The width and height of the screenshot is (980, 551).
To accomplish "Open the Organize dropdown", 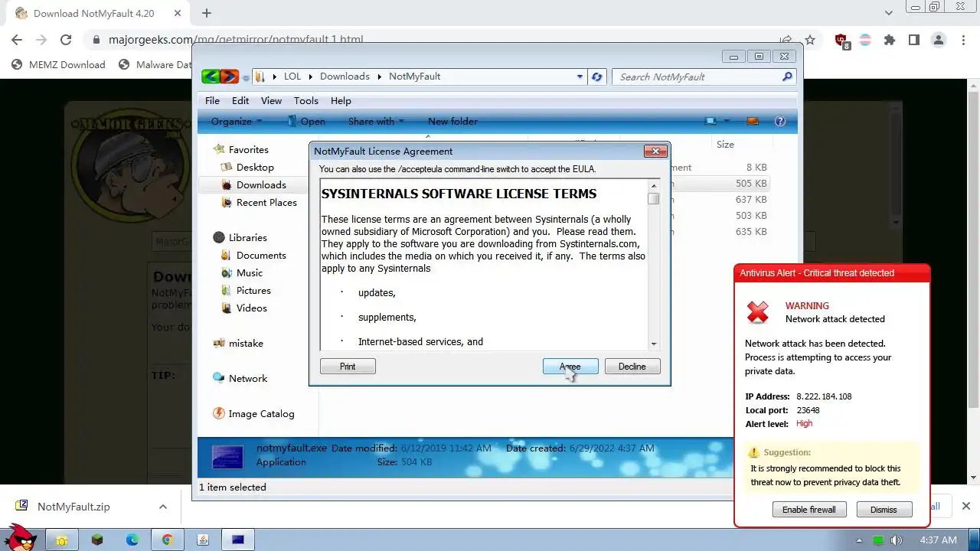I will click(237, 121).
